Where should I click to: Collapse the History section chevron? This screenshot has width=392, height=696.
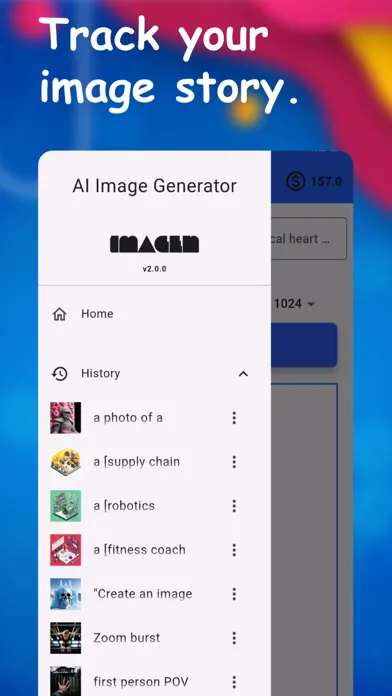point(243,374)
